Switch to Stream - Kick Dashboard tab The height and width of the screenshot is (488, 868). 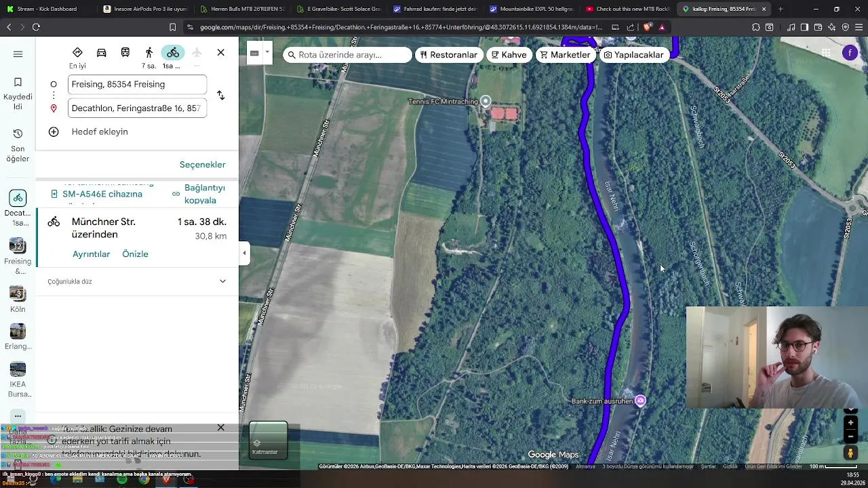(x=47, y=9)
